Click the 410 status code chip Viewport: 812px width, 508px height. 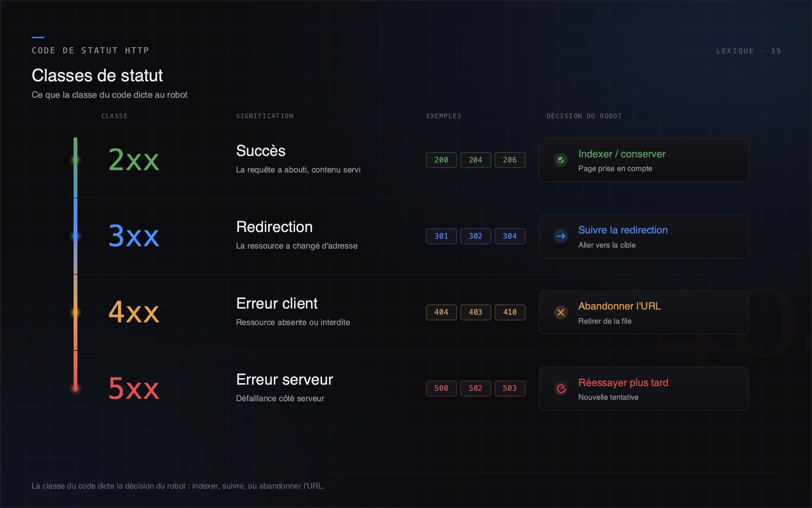pyautogui.click(x=510, y=312)
